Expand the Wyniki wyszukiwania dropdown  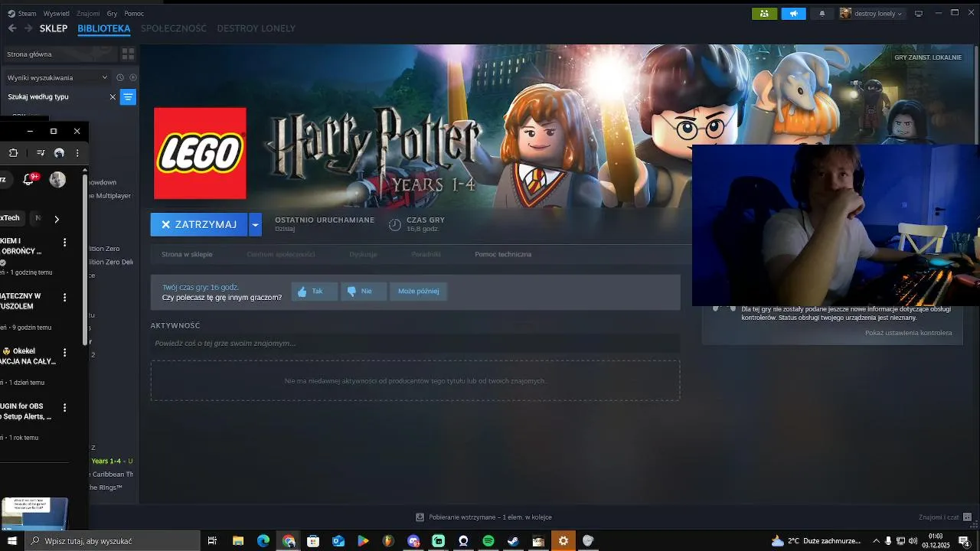57,77
